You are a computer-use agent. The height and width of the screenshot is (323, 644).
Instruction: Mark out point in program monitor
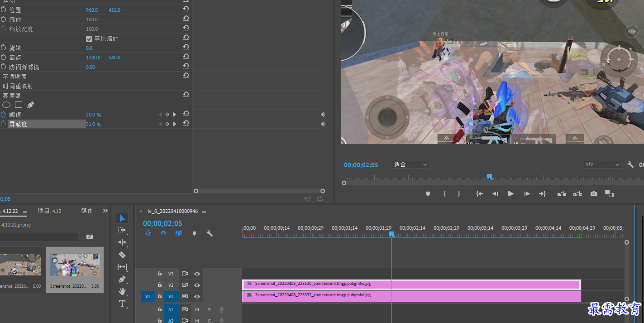pos(459,193)
